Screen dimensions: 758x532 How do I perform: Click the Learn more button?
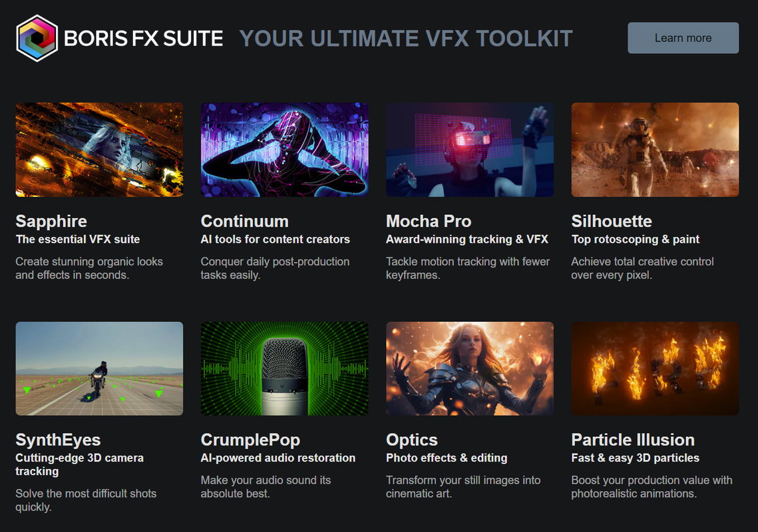coord(683,38)
